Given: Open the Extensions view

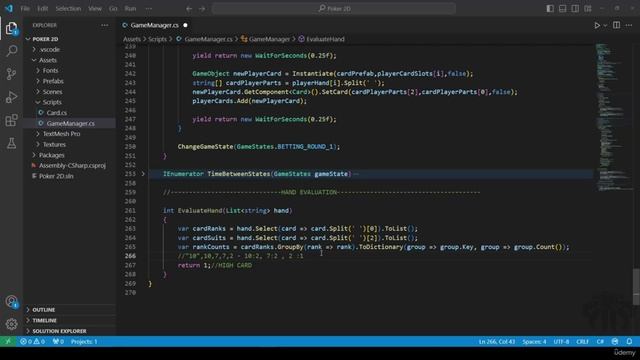Looking at the screenshot, I should click(x=11, y=120).
